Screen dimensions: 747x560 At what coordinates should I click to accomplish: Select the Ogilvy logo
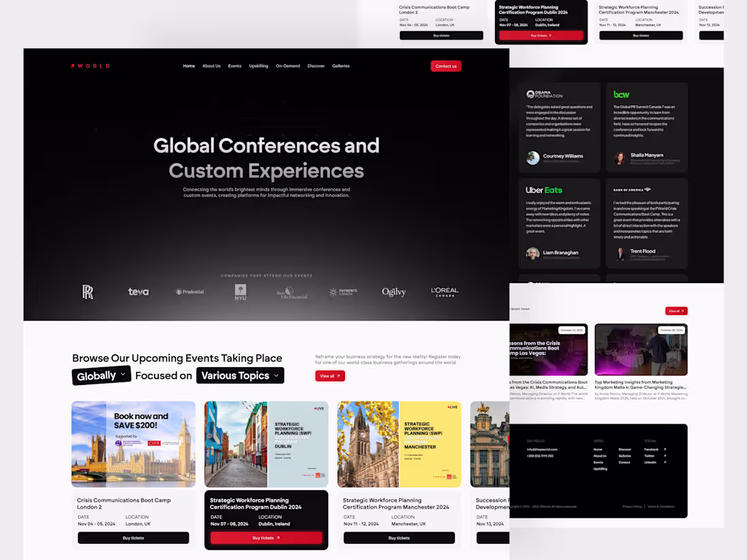click(394, 291)
